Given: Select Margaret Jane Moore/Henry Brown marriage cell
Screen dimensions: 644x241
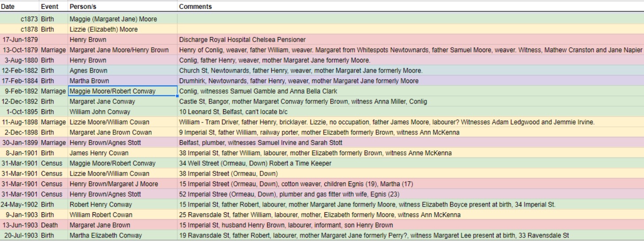Looking at the screenshot, I should click(x=123, y=50).
